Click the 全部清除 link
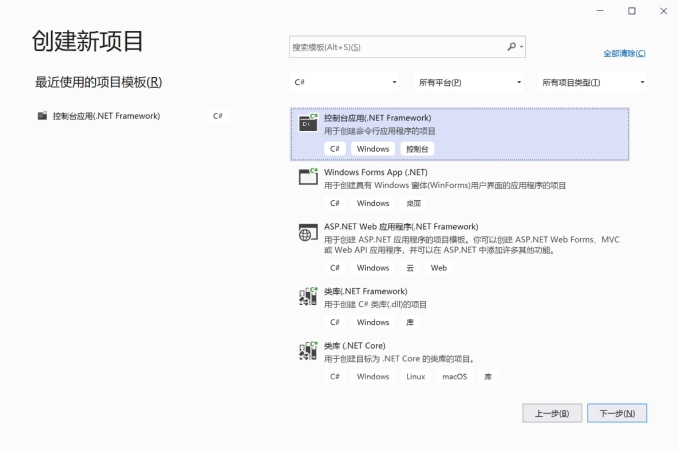The image size is (679, 451). [624, 53]
